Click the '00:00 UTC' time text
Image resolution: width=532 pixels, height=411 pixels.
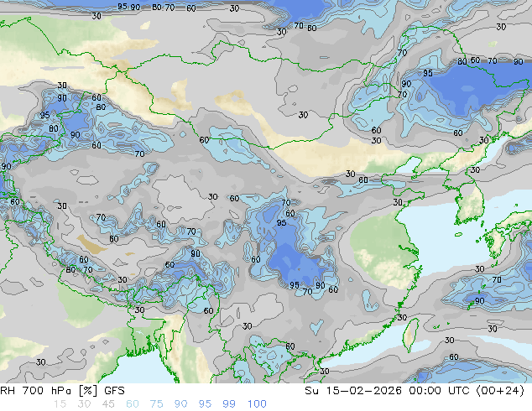[x=439, y=391]
